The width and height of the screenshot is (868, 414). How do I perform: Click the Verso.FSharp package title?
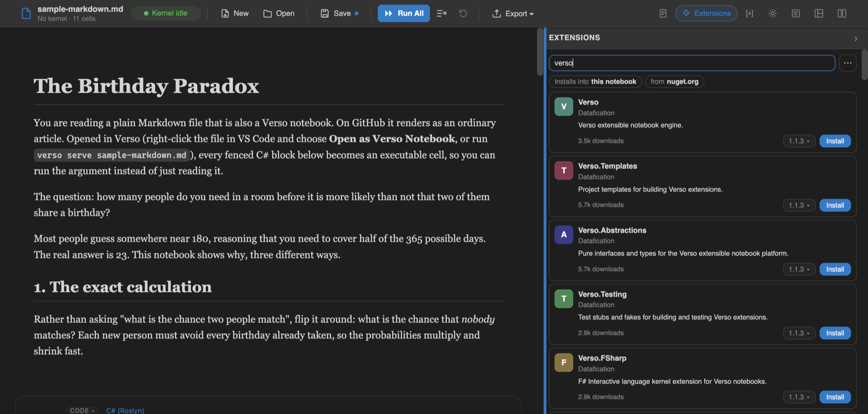602,358
